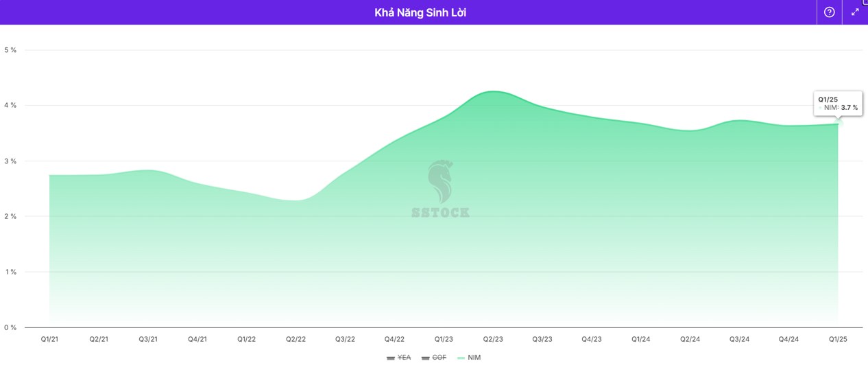This screenshot has height=370, width=868.
Task: Pick the Q4/22 x-axis quarter label
Action: point(394,339)
